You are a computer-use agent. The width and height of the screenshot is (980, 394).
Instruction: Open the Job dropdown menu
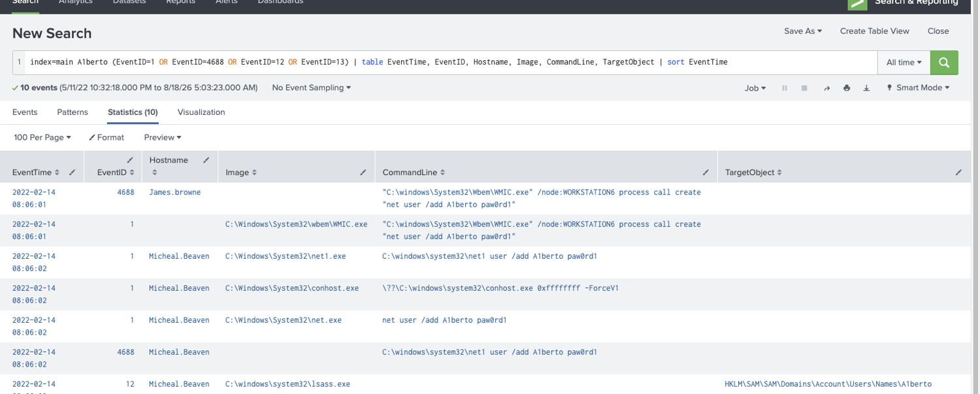[755, 88]
